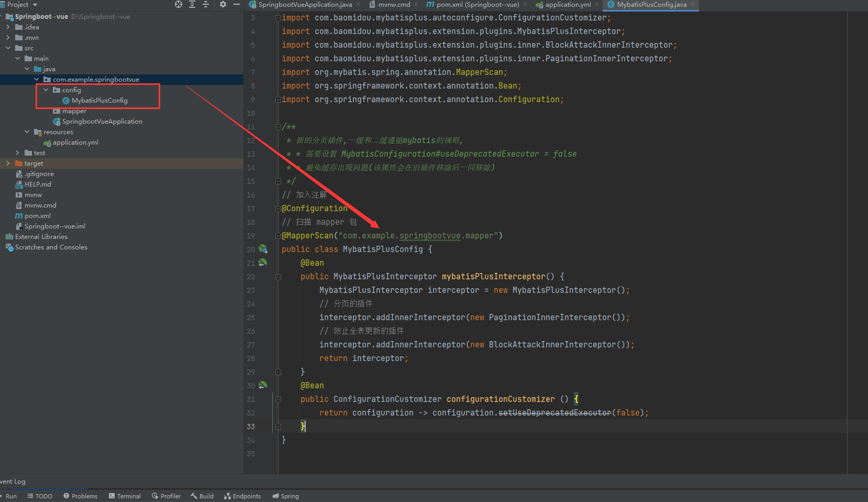This screenshot has width=868, height=502.
Task: Expand the .mvn folder
Action: coord(8,38)
